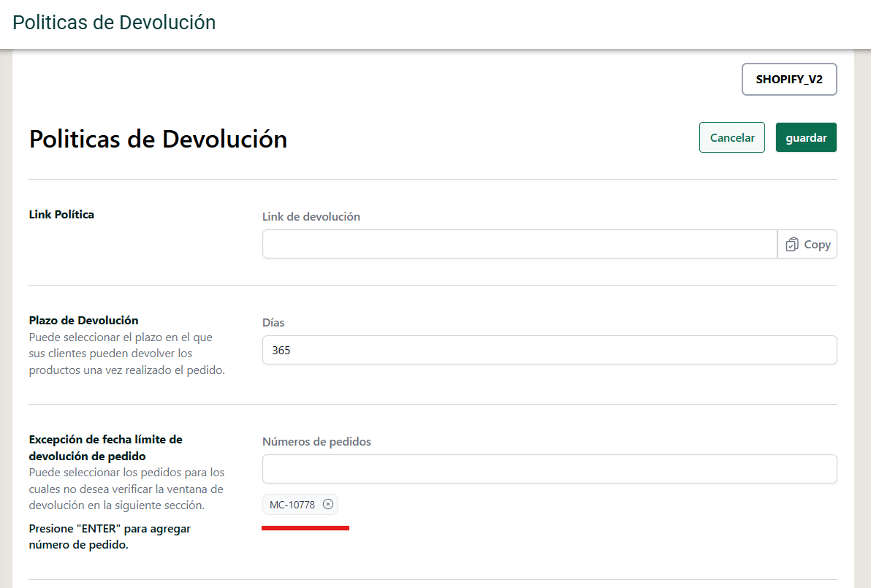Click the Días field label
The image size is (871, 588).
coord(273,322)
